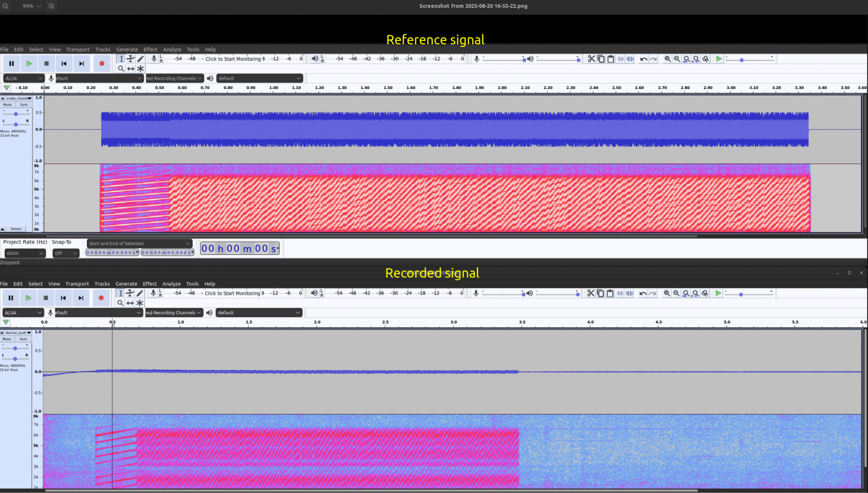Open the playback device dropdown in the Reference signal window
The image size is (868, 493).
pyautogui.click(x=259, y=78)
